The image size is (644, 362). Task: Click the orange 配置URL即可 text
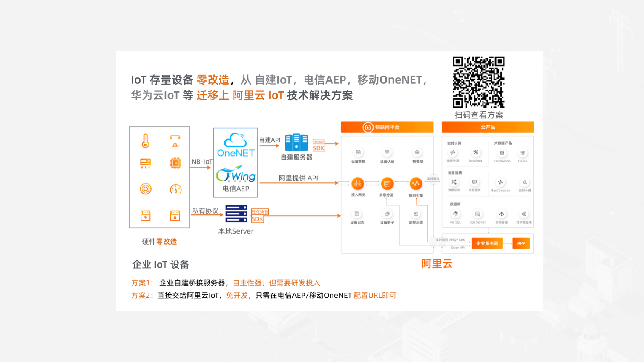[375, 295]
